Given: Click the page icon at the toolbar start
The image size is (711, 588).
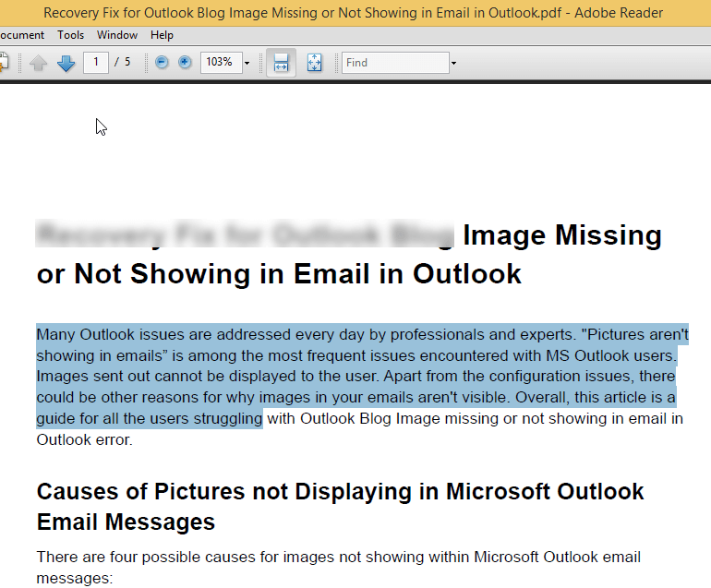Looking at the screenshot, I should [4, 62].
